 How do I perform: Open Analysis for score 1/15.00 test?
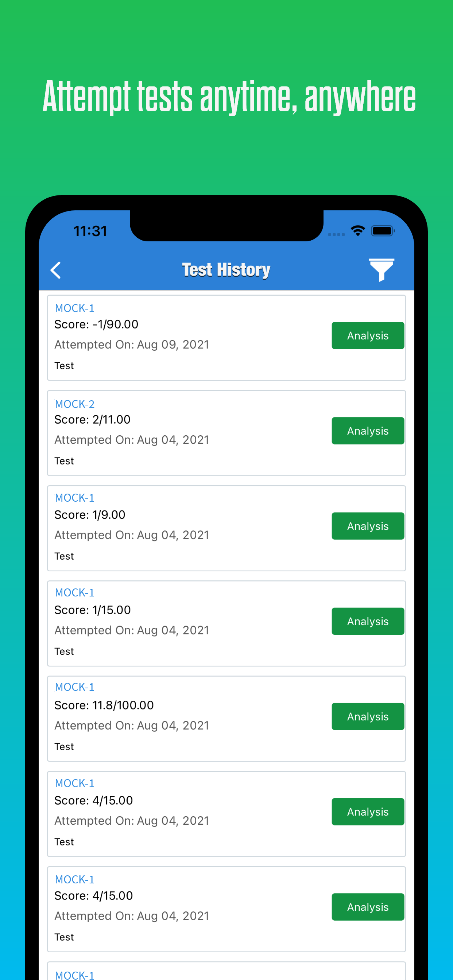(x=368, y=621)
